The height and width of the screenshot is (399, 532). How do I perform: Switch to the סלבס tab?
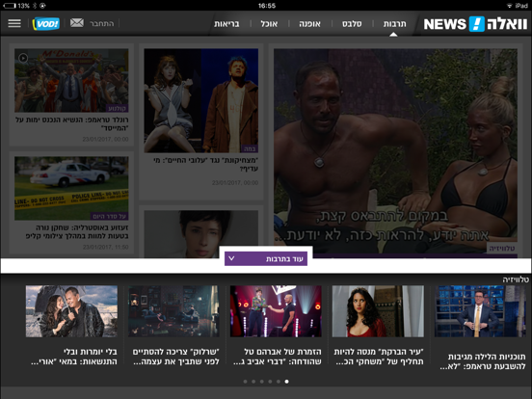point(352,24)
